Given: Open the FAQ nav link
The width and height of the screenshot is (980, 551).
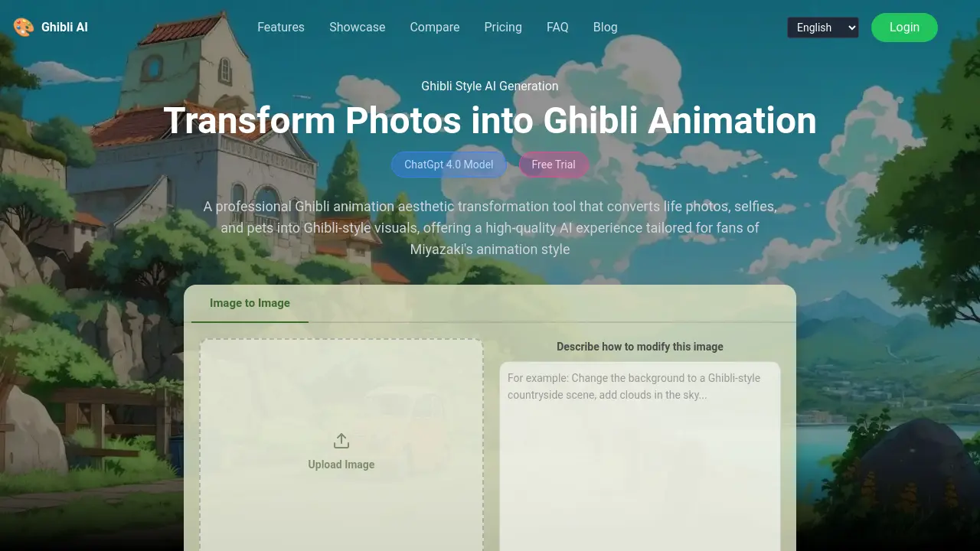Looking at the screenshot, I should coord(557,28).
